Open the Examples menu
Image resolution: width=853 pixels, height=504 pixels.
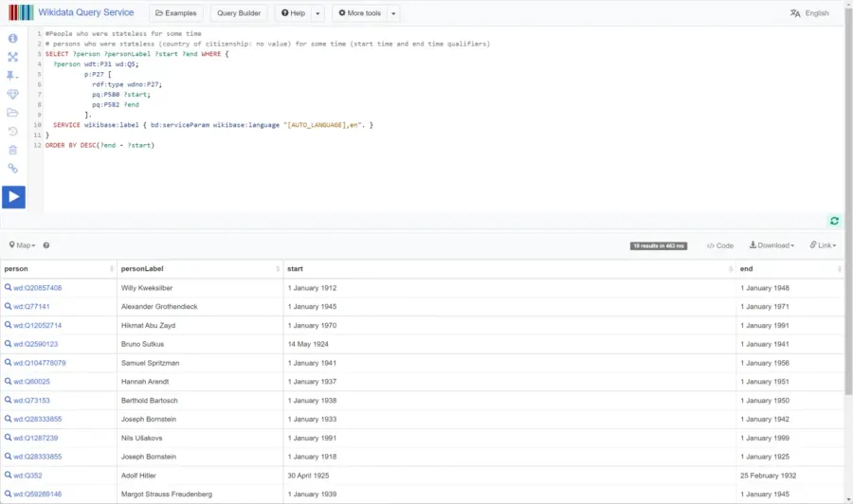pos(175,13)
